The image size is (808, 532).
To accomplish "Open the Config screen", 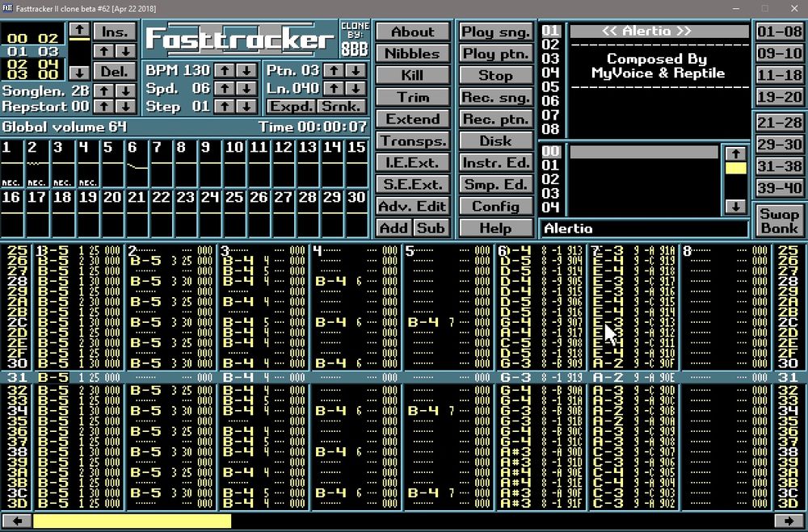I will click(x=496, y=206).
